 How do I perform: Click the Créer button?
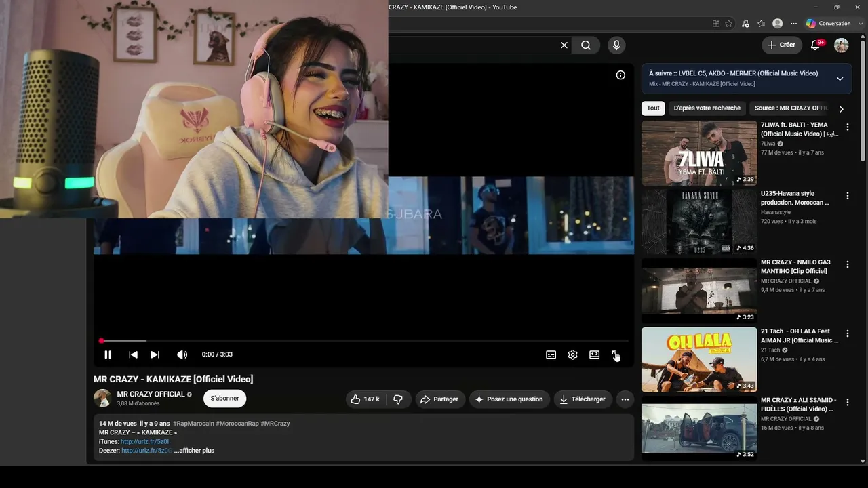point(782,45)
